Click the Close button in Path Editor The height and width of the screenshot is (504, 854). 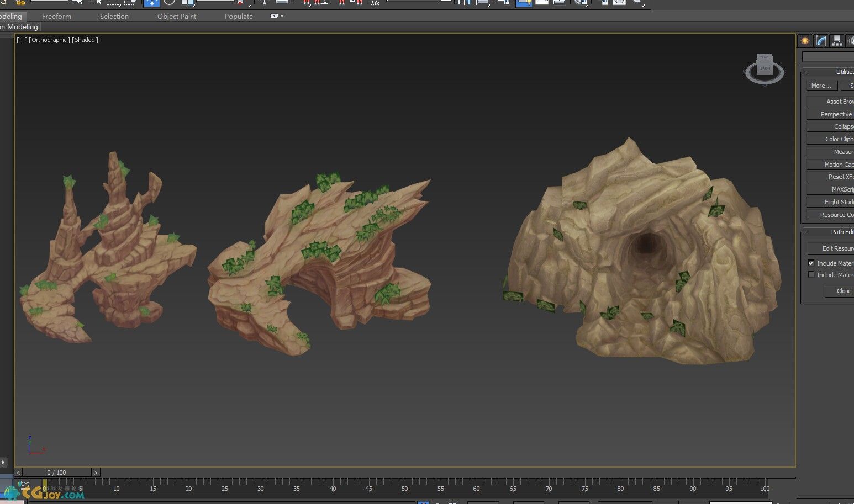[840, 291]
